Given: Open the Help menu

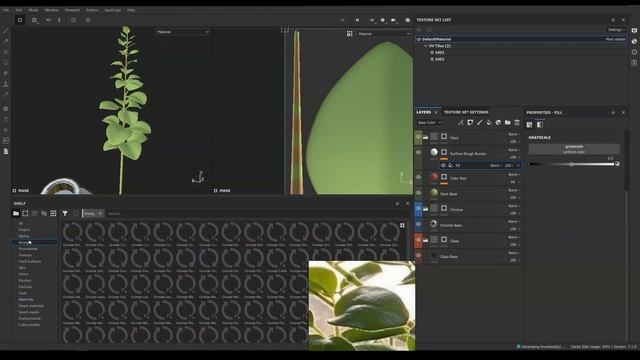Looking at the screenshot, I should [x=131, y=10].
